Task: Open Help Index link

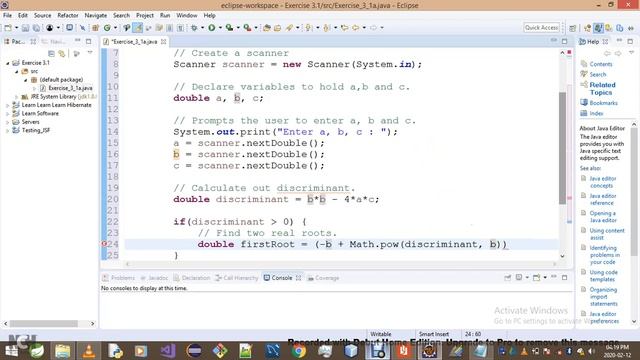Action: (596, 113)
